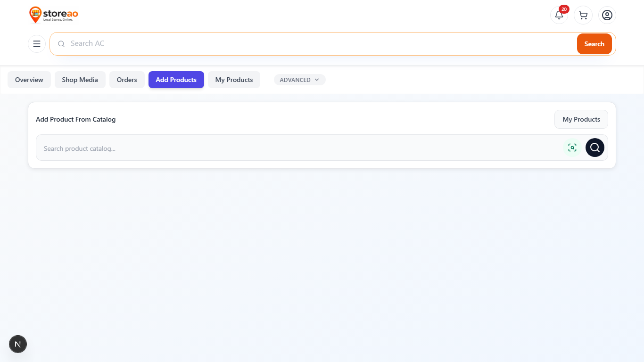Click the orange Search button
Image resolution: width=644 pixels, height=362 pixels.
(x=594, y=44)
